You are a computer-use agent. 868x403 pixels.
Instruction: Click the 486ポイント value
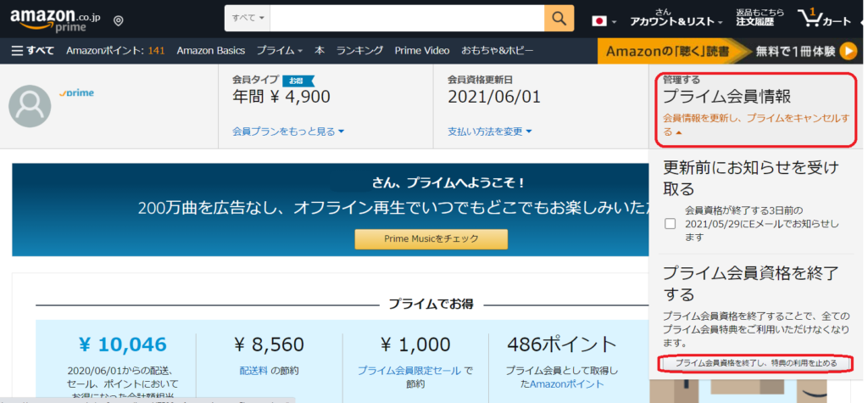[562, 344]
